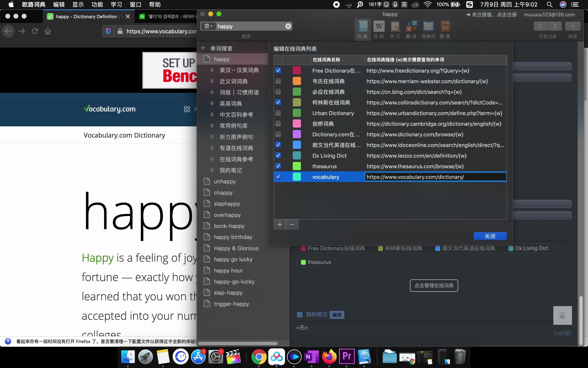Open the 编辑 menu in menu bar

click(59, 4)
